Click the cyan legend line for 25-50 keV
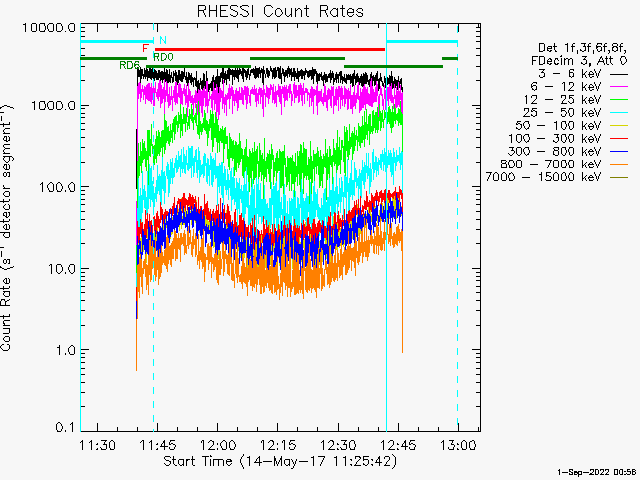This screenshot has width=640, height=480. [619, 113]
